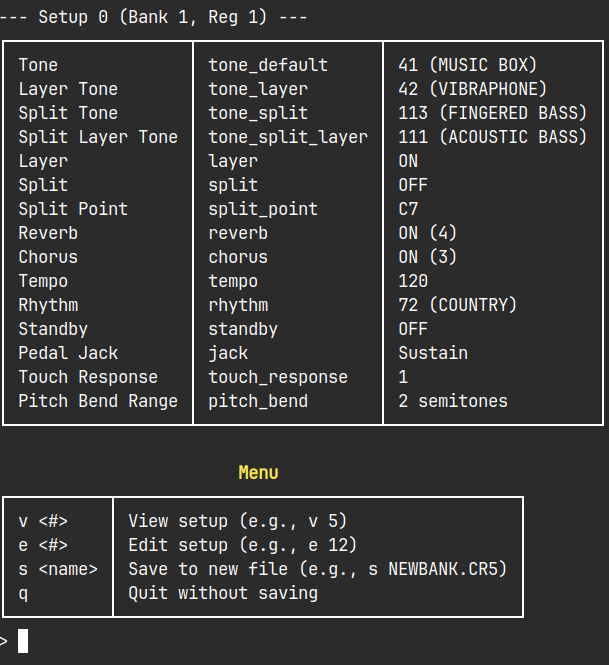Viewport: 609px width, 665px height.
Task: Click the "2 semitones" pitch bend value
Action: point(453,401)
